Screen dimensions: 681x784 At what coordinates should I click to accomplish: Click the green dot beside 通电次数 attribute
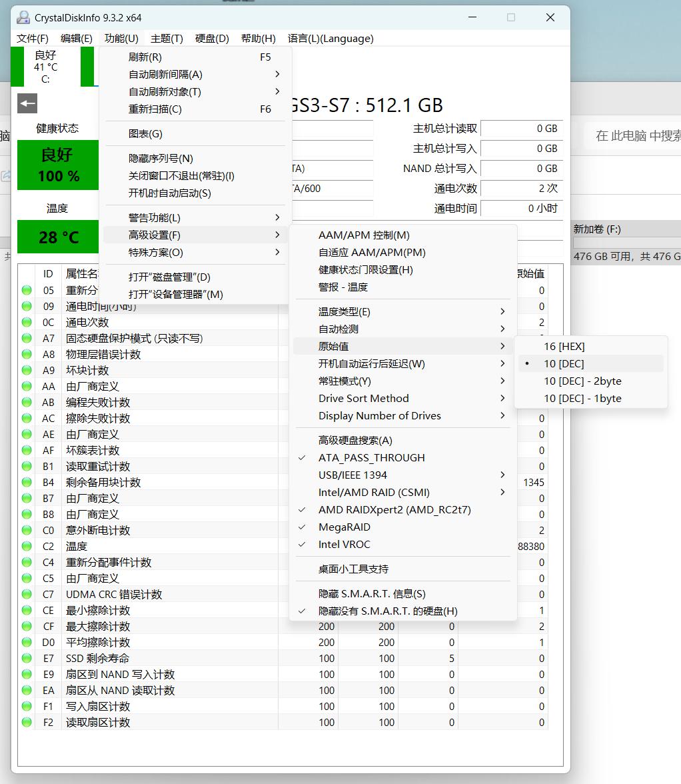26,322
